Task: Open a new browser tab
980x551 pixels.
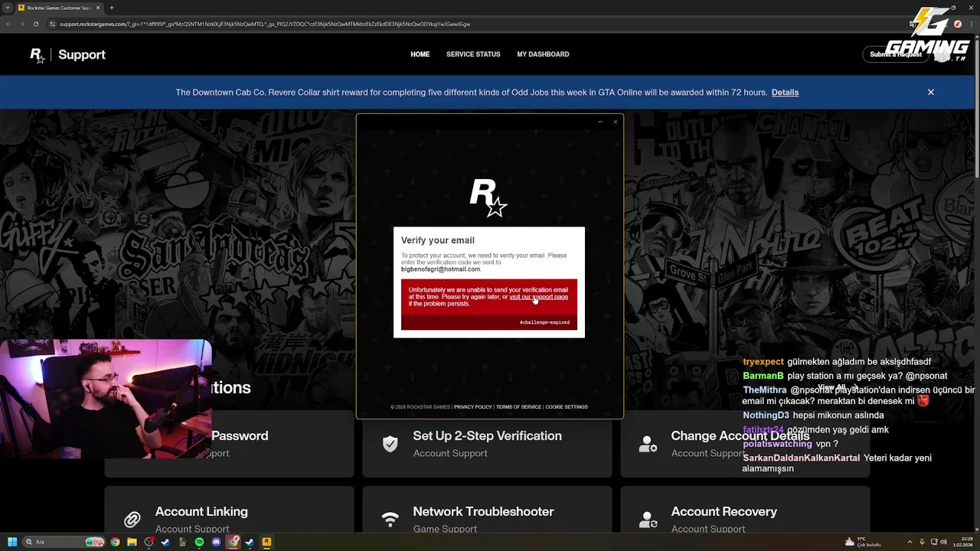Action: [x=112, y=8]
